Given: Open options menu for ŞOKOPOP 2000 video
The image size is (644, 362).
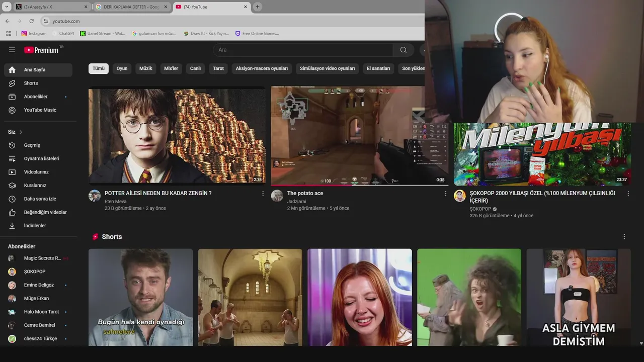Looking at the screenshot, I should coord(628,194).
